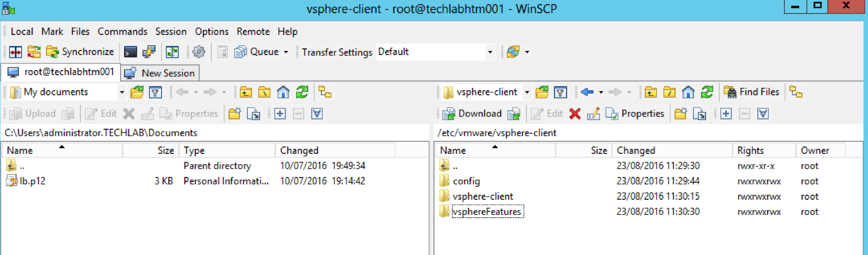Open the Commands menu

(122, 32)
